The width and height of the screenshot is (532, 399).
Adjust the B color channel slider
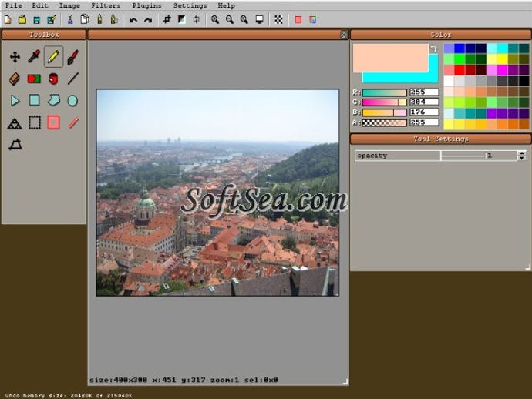pos(384,112)
